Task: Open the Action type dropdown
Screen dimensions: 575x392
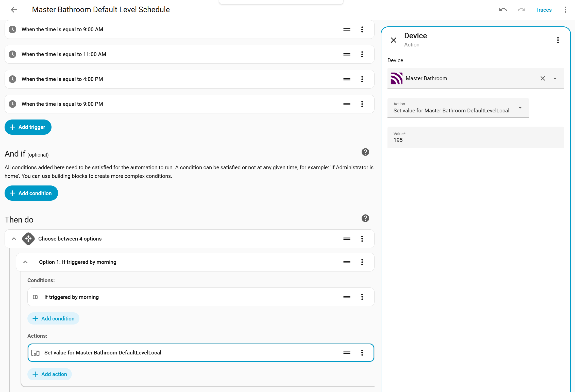Action: 520,108
